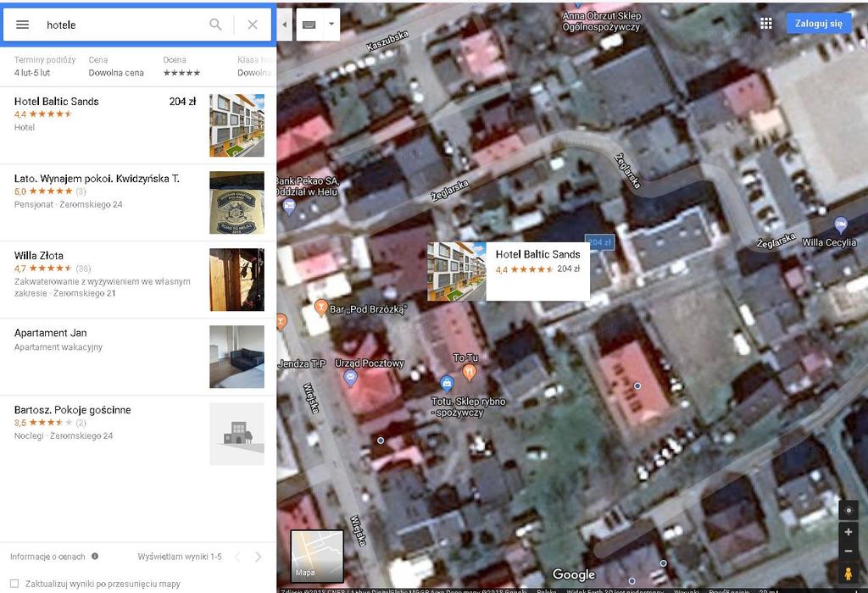Zoom out with minus button

pyautogui.click(x=848, y=551)
